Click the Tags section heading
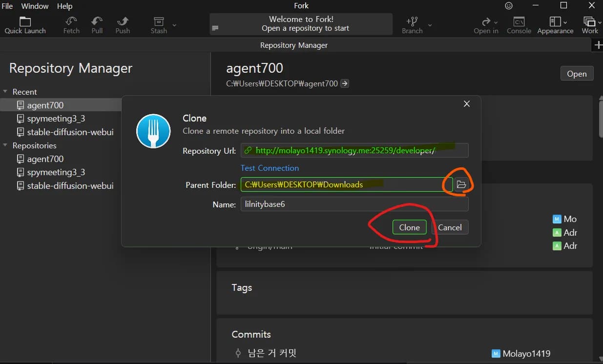This screenshot has width=603, height=364. [x=242, y=287]
